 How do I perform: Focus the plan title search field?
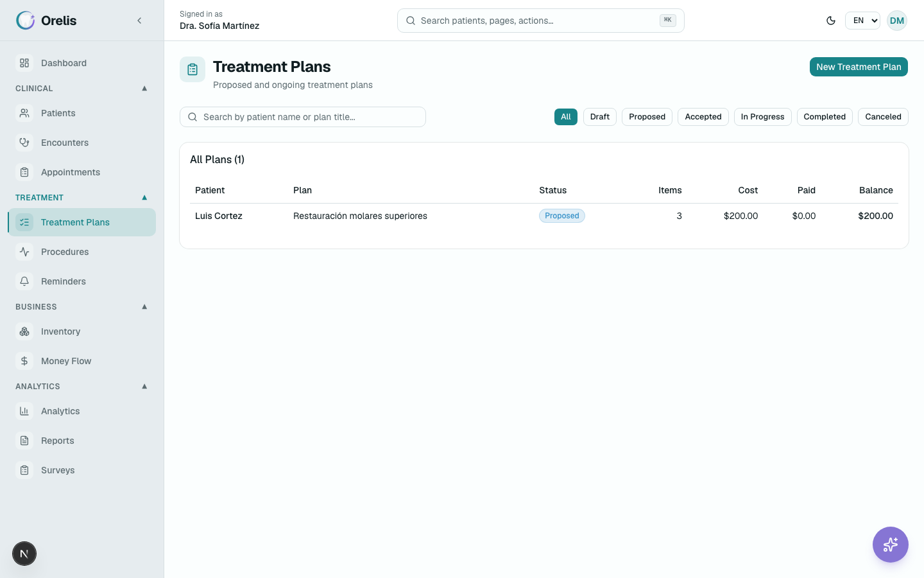point(303,117)
